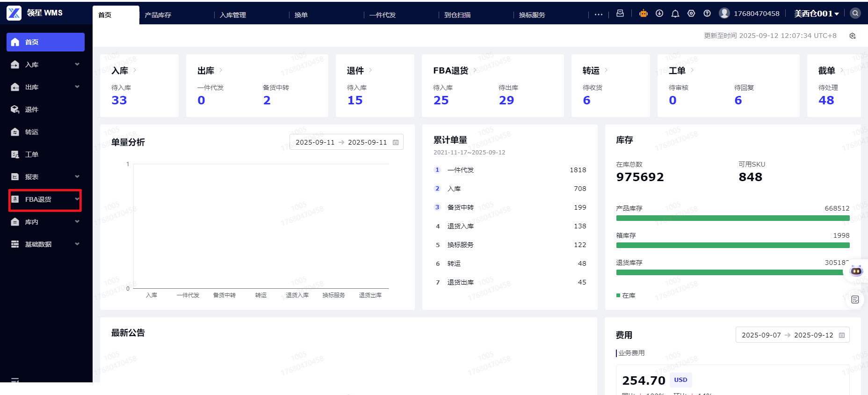Open the floating checklist note icon
This screenshot has width=868, height=395.
(x=855, y=300)
